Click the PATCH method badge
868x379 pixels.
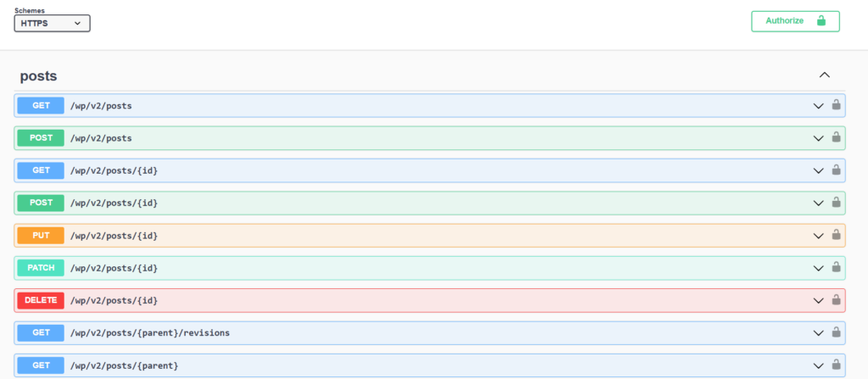41,268
